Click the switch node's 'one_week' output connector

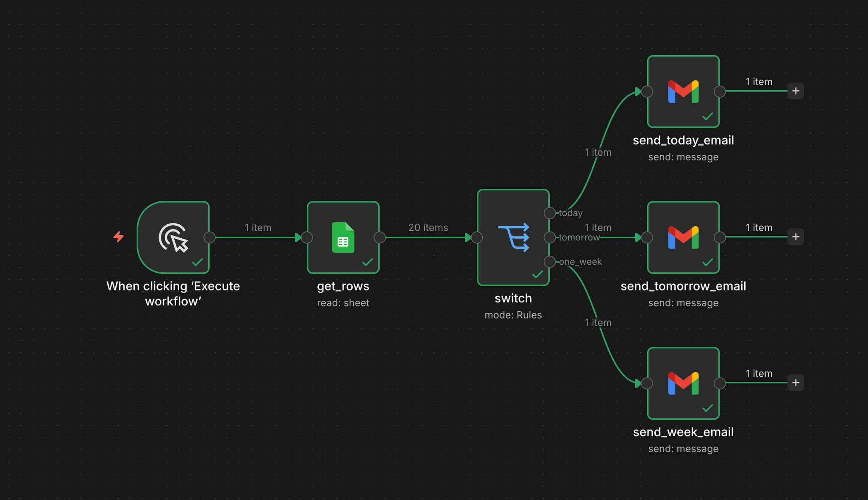click(x=550, y=262)
